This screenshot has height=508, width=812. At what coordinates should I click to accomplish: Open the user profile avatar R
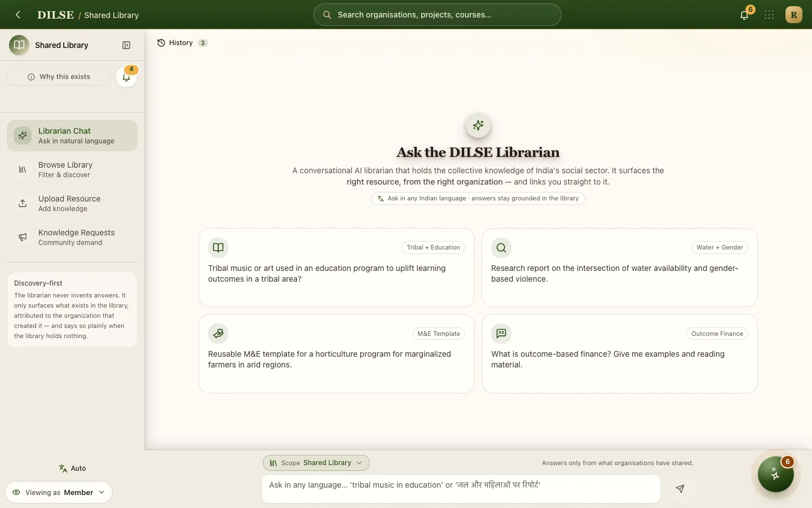pyautogui.click(x=793, y=15)
